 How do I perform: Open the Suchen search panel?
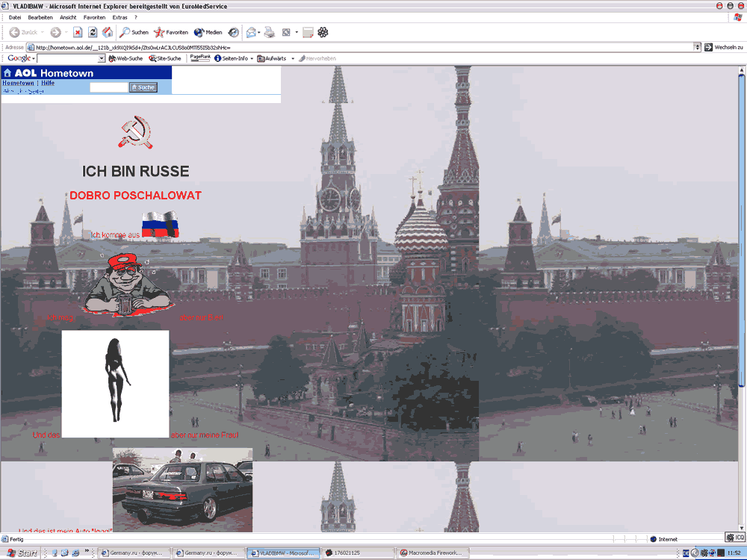coord(134,32)
